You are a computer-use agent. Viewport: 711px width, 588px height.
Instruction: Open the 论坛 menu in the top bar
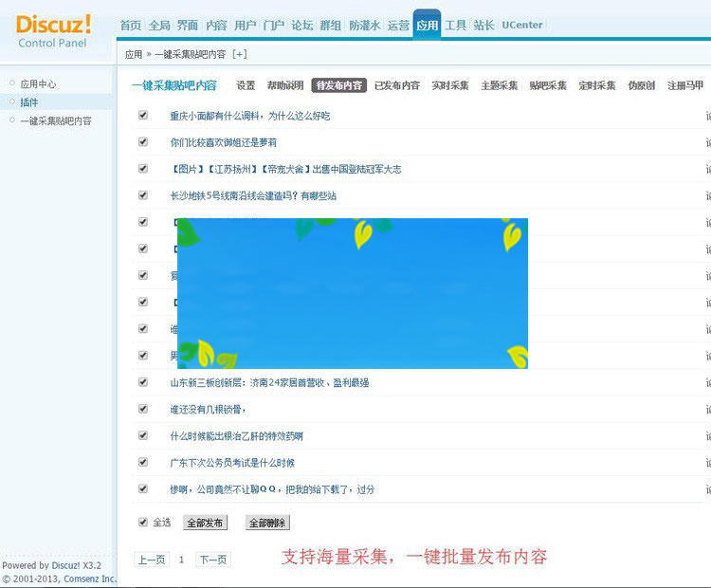(301, 26)
